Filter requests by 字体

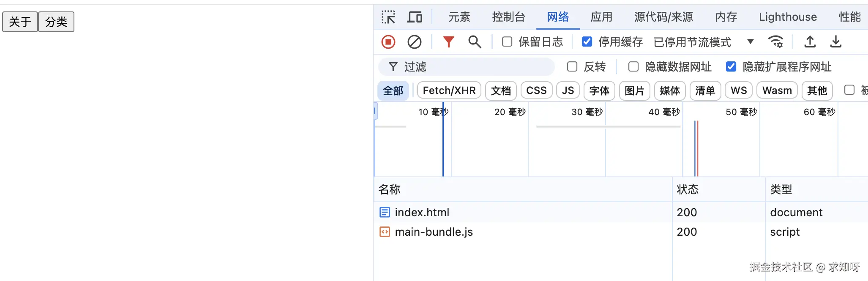click(x=599, y=91)
